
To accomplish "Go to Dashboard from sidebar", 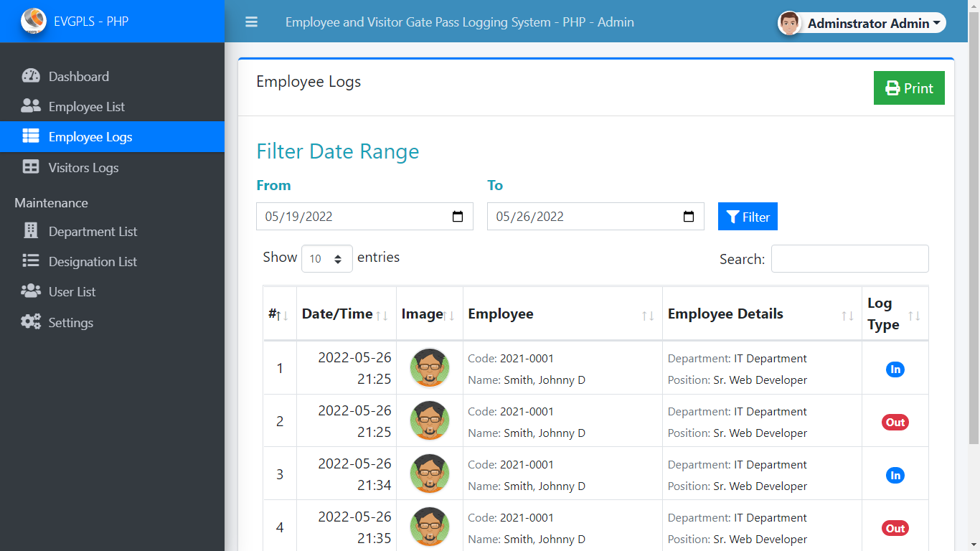I will (x=112, y=77).
